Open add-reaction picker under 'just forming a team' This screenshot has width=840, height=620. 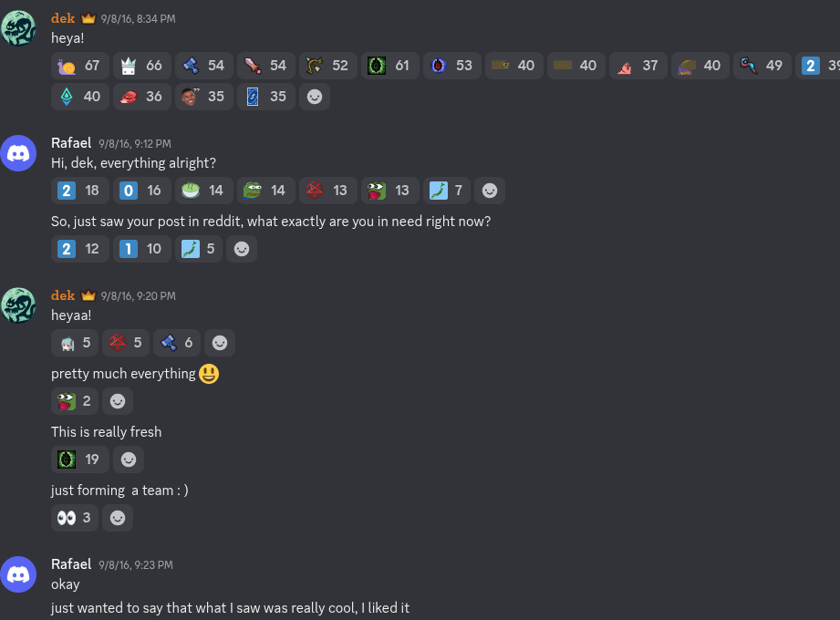click(x=118, y=518)
